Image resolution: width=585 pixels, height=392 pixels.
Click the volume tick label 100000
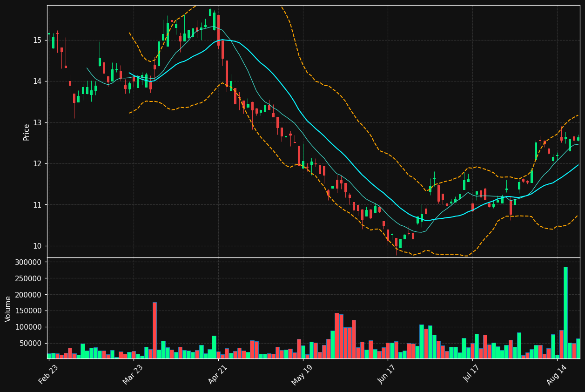point(29,327)
